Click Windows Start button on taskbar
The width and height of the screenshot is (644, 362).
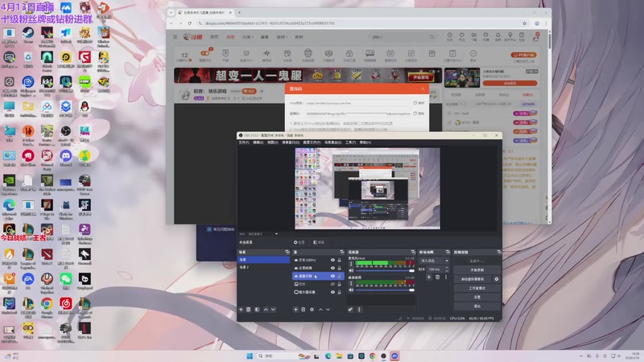point(250,356)
